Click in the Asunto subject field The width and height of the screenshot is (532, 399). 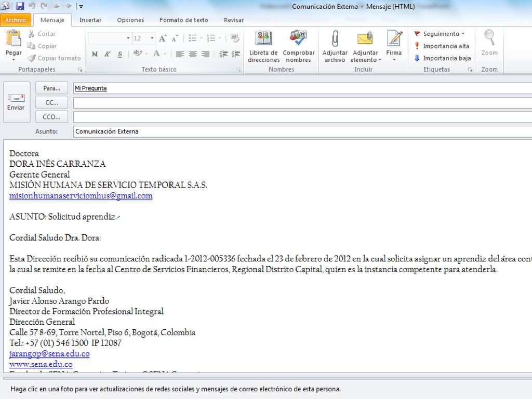[x=303, y=131]
